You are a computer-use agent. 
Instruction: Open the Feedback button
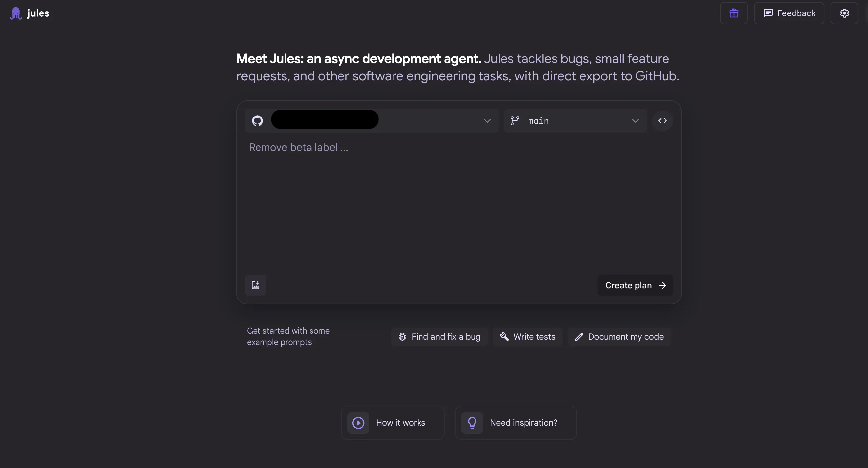(x=789, y=13)
